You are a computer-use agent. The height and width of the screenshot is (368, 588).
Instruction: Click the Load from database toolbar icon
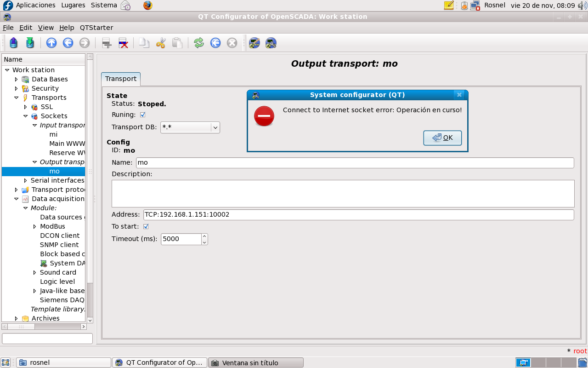pos(13,43)
